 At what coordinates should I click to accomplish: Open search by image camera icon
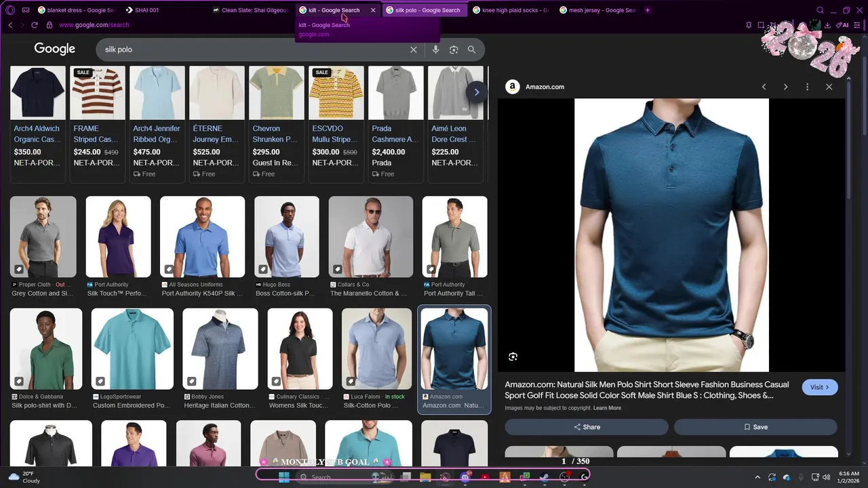454,49
